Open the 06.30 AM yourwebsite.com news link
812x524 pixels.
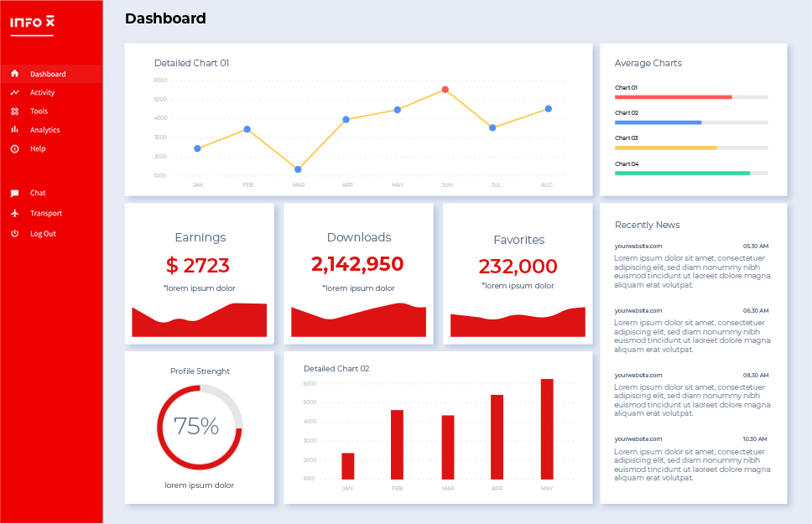coord(638,311)
